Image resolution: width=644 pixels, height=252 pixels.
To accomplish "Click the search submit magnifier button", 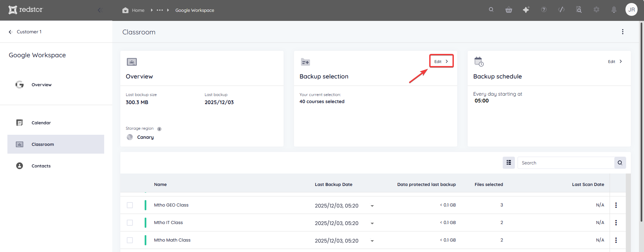I will 620,163.
